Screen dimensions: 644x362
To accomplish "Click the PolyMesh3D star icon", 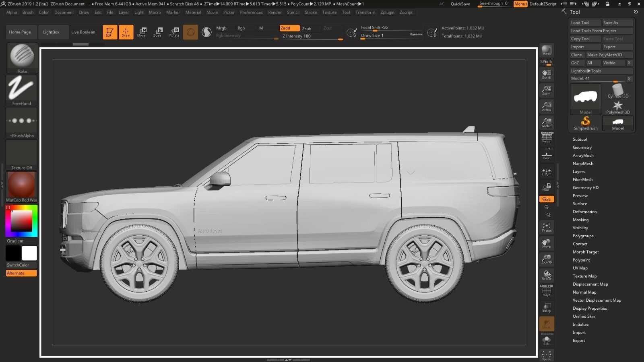I will [617, 106].
